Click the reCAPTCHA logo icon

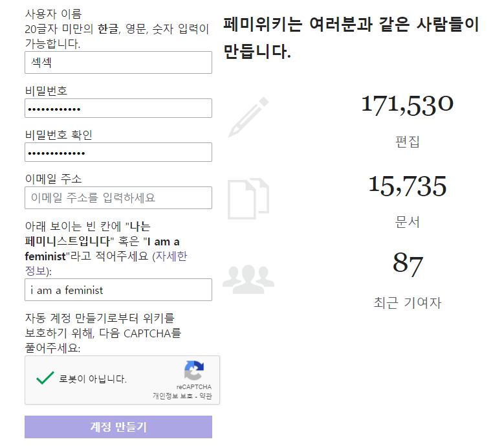pos(193,371)
